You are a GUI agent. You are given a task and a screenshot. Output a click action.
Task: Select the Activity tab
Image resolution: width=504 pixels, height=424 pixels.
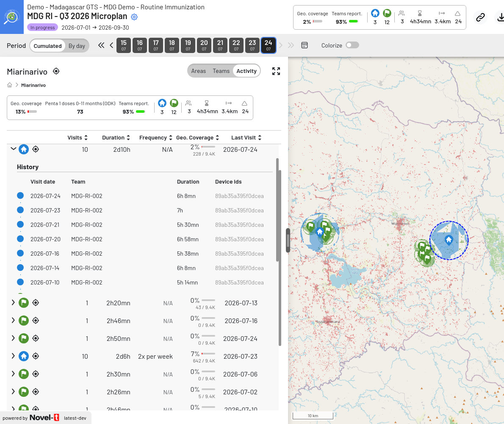pyautogui.click(x=246, y=71)
